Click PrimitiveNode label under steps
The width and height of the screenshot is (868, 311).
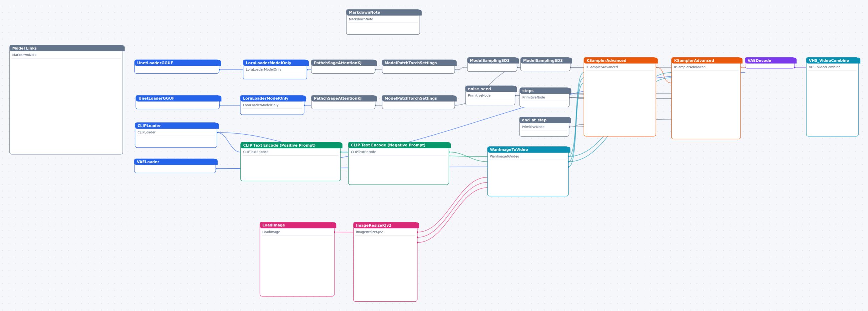[x=533, y=97]
